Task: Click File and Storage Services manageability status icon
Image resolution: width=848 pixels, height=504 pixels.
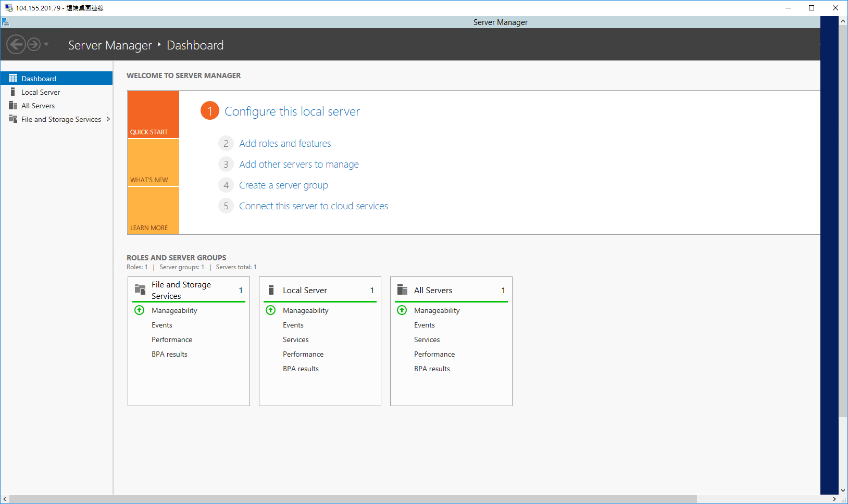Action: point(140,310)
